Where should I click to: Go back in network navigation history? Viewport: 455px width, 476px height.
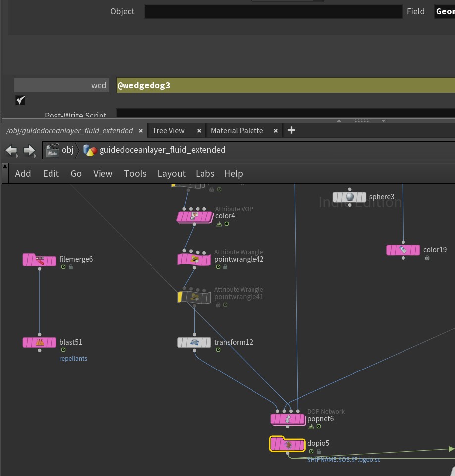tap(12, 150)
